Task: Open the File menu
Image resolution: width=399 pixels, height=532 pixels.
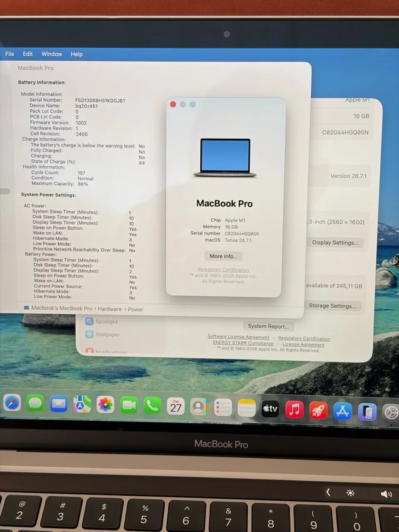Action: [x=10, y=54]
